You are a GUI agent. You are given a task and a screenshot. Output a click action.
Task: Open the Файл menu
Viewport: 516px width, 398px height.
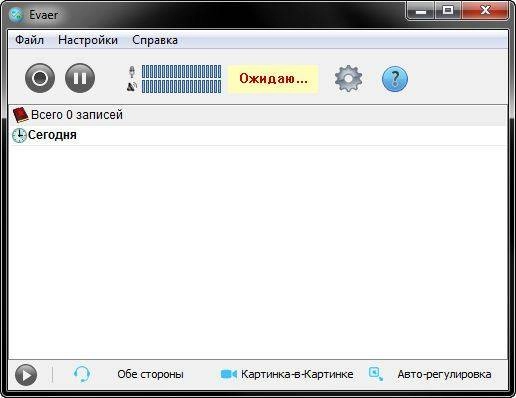tap(29, 40)
